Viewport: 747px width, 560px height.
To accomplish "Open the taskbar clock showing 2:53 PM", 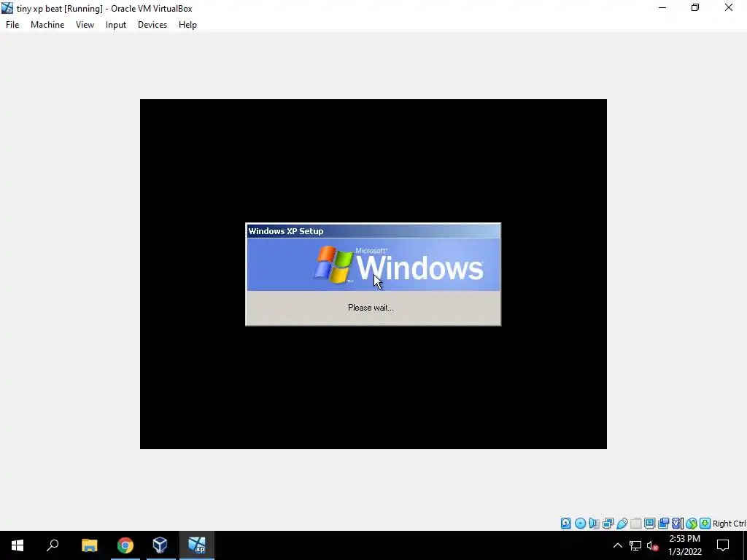I will pyautogui.click(x=685, y=545).
